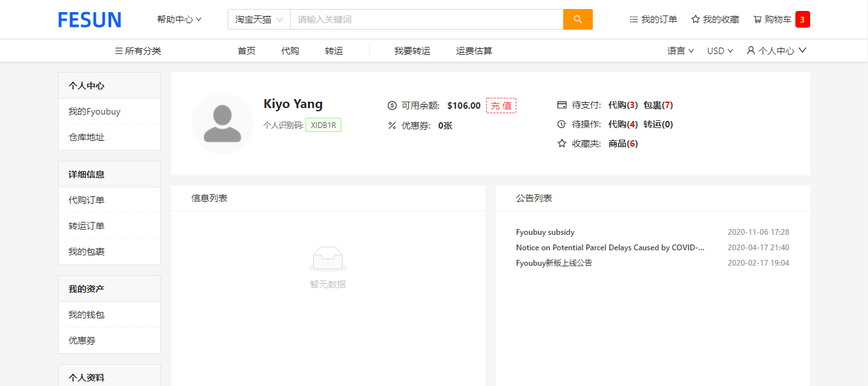Screen dimensions: 868x386
Task: Open the 语言 language dropdown
Action: click(x=680, y=51)
